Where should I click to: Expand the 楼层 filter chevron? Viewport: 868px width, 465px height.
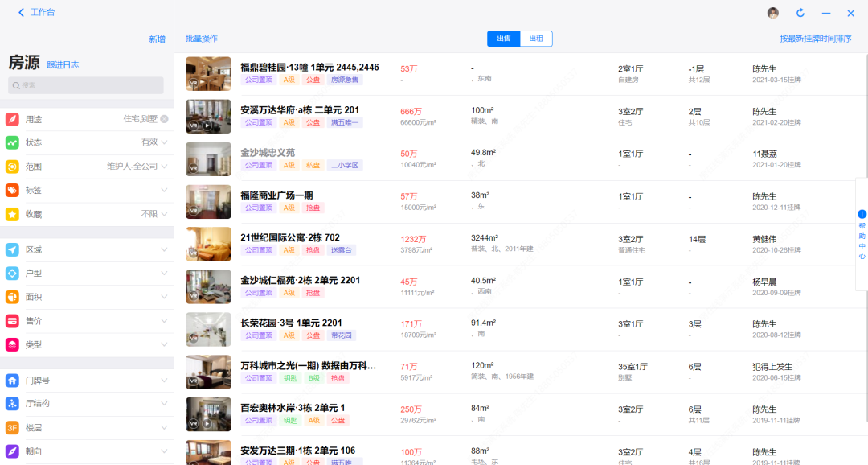pos(165,427)
